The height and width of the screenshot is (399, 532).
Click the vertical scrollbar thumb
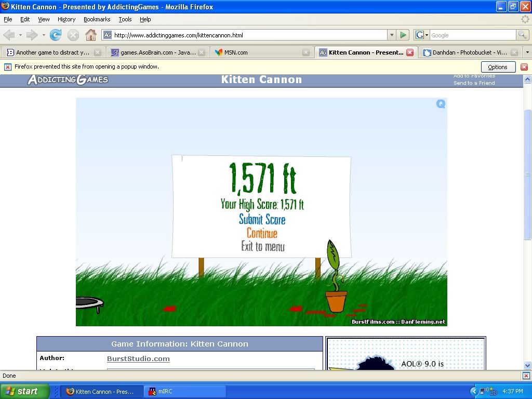pyautogui.click(x=527, y=175)
